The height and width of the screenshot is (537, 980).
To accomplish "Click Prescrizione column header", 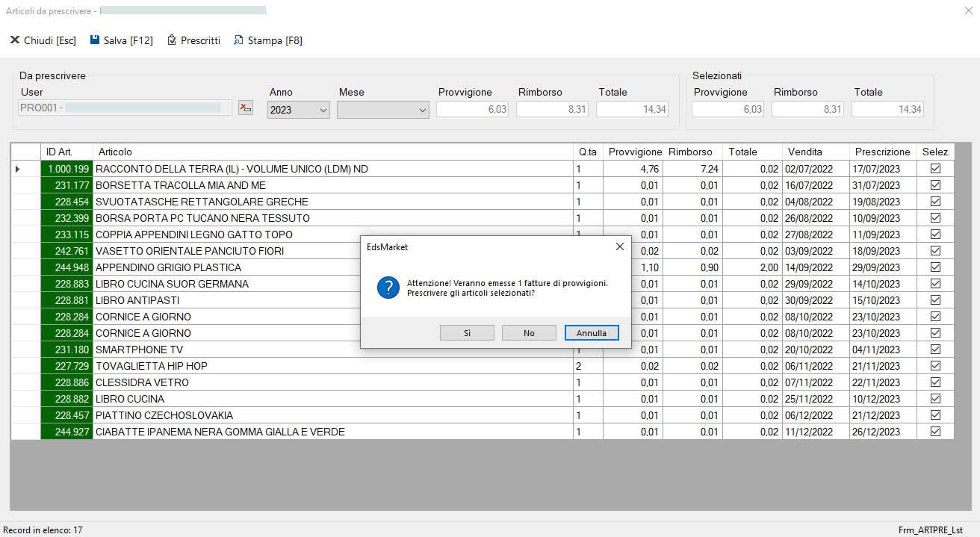I will point(883,152).
